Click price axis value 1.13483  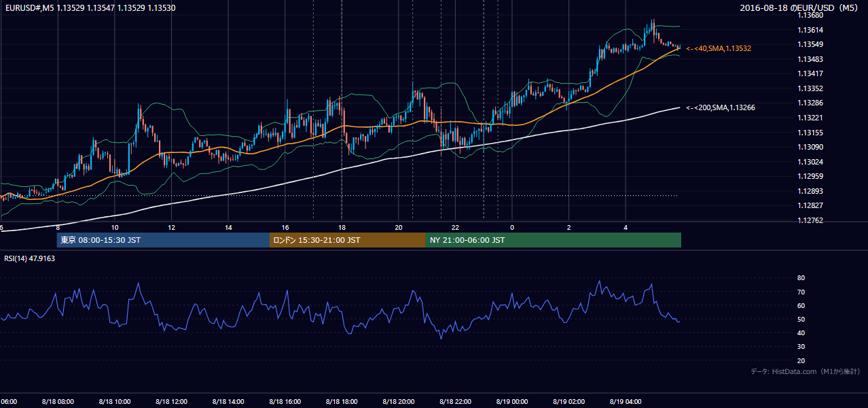coord(810,59)
